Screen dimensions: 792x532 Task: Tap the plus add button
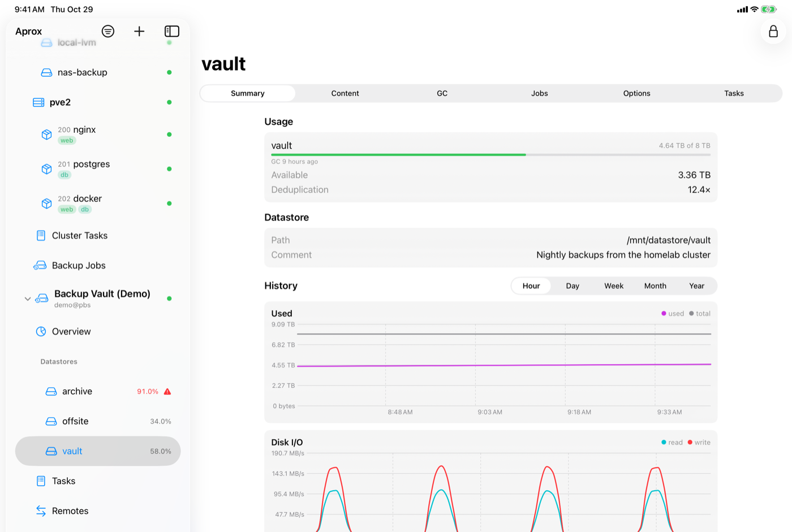click(x=139, y=31)
